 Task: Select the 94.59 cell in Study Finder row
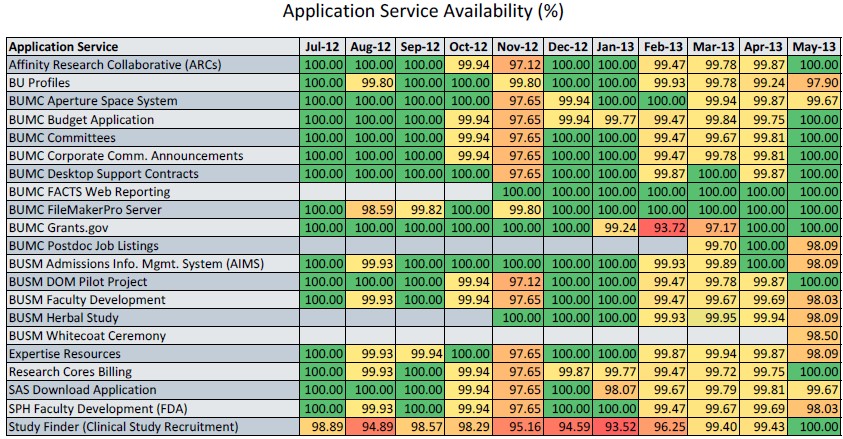click(x=568, y=427)
